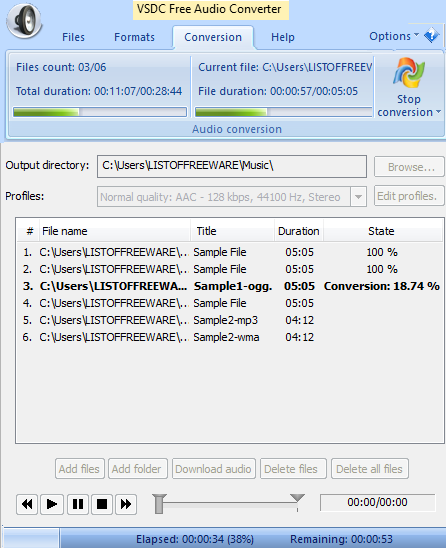Click the 100 % state of row 2
Viewport: 446px width, 548px height.
pyautogui.click(x=382, y=269)
